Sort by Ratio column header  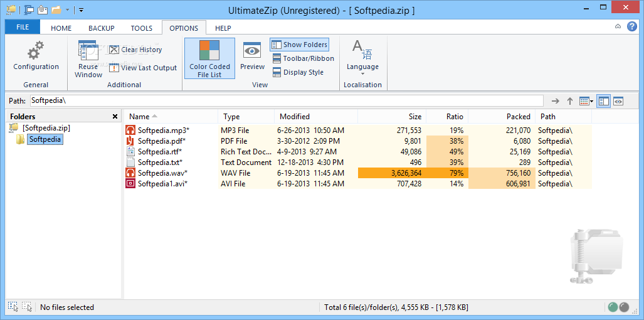447,117
